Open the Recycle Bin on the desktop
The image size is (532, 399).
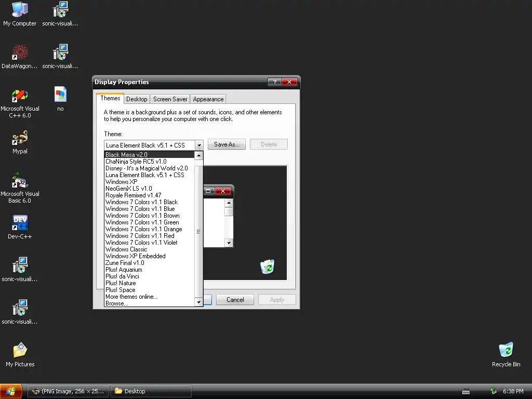point(506,354)
